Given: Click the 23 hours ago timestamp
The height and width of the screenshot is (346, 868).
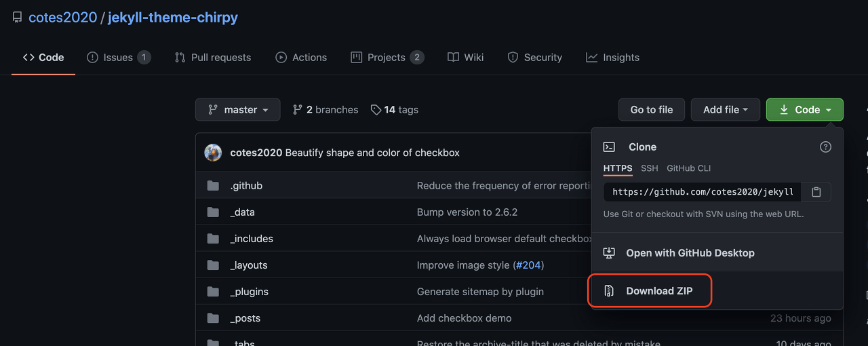Looking at the screenshot, I should click(801, 318).
